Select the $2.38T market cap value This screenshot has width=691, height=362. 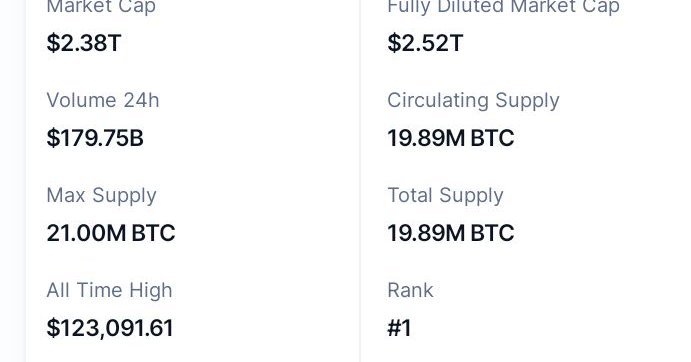(84, 43)
